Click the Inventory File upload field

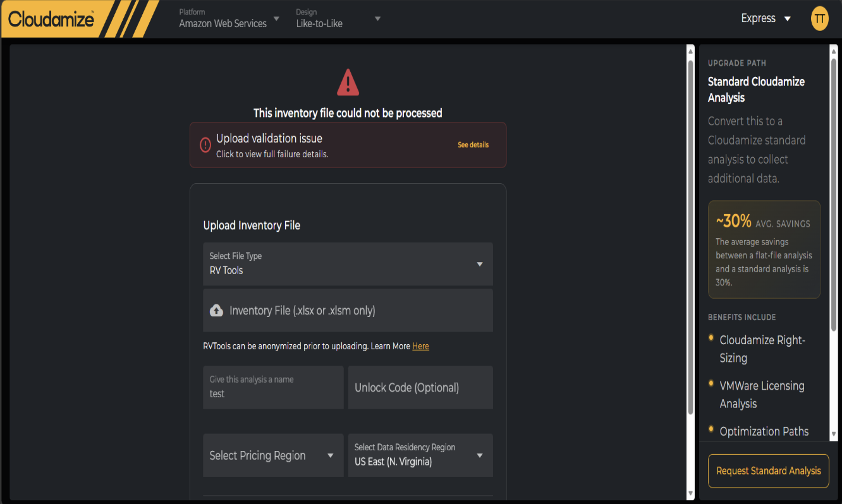(x=348, y=310)
